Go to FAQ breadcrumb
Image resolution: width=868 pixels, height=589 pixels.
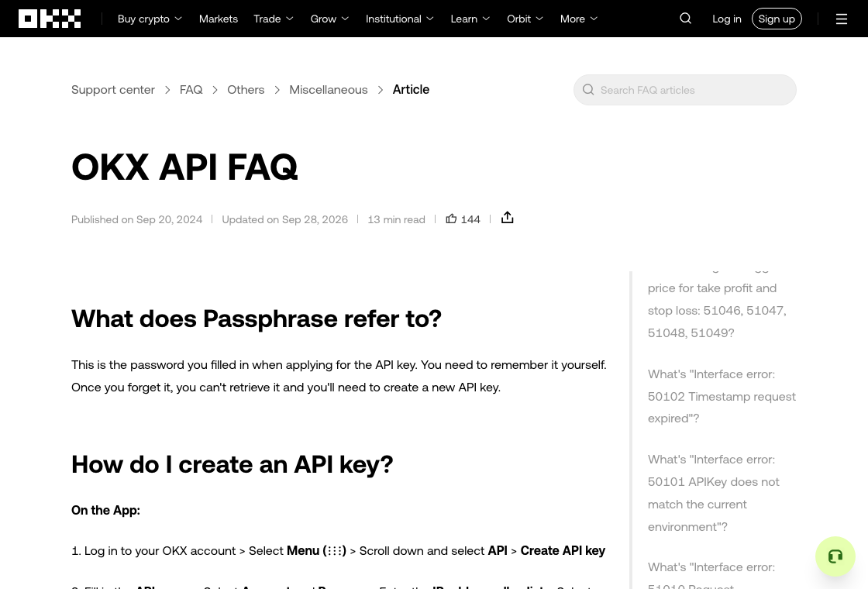coord(191,90)
